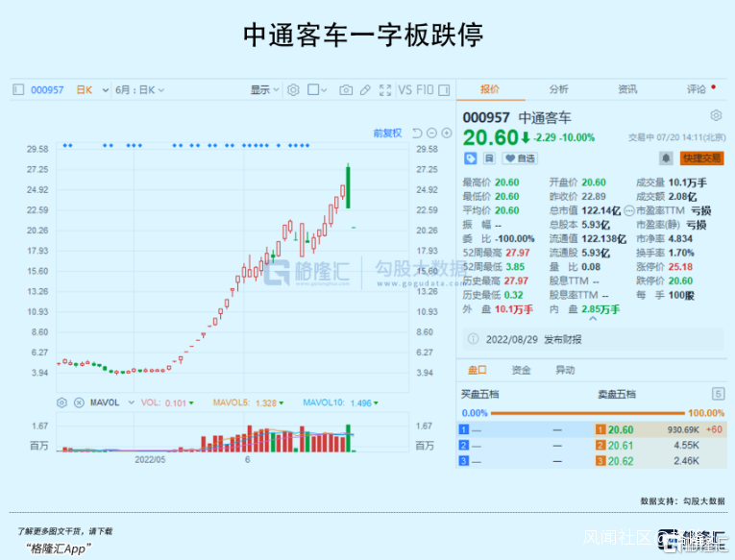Select the 盘口 sub-tab
This screenshot has height=560, width=735.
coord(478,370)
